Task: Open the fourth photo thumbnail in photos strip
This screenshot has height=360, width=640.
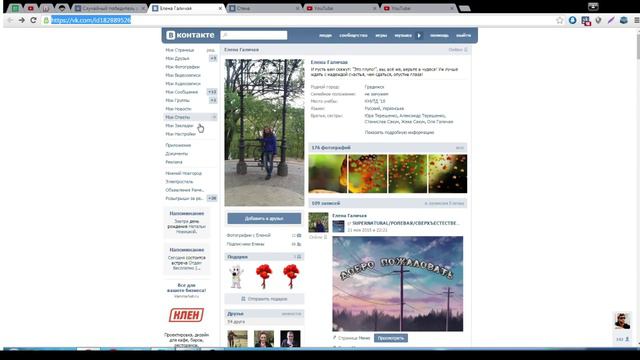Action: coord(448,174)
